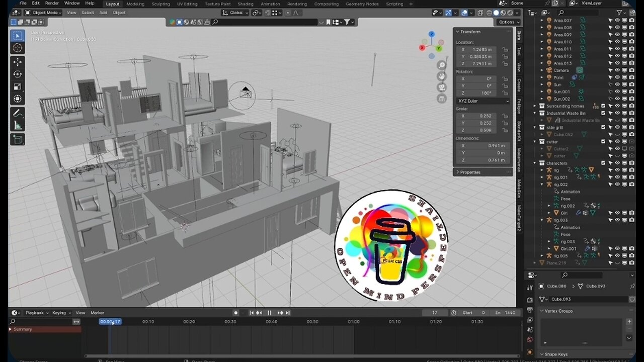Click the viewport pan hand icon
The width and height of the screenshot is (644, 362).
click(x=442, y=76)
